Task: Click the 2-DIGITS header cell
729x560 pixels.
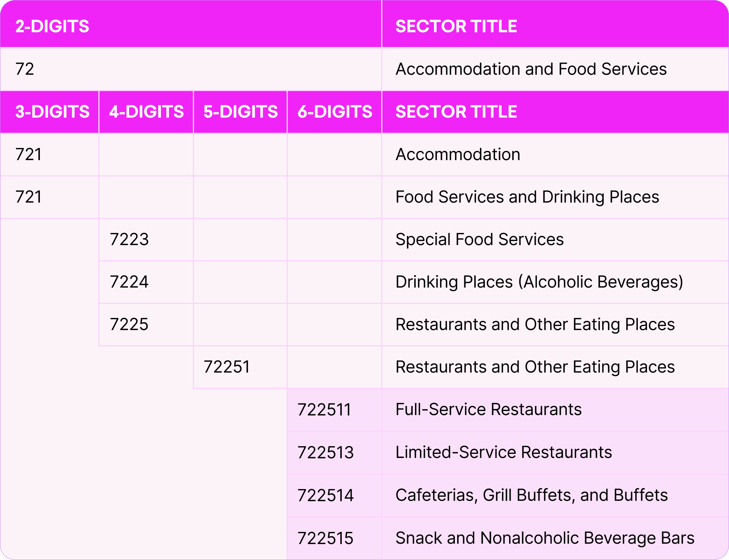Action: point(52,27)
